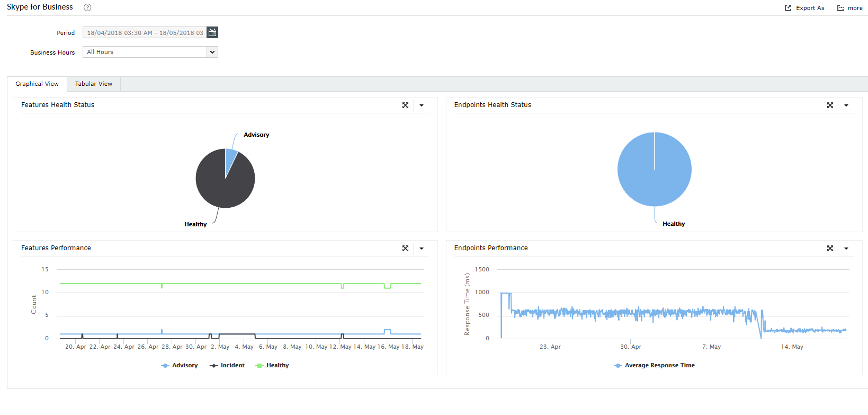Open Features Health Status dropdown menu
Screen dimensions: 868x415
[422, 105]
